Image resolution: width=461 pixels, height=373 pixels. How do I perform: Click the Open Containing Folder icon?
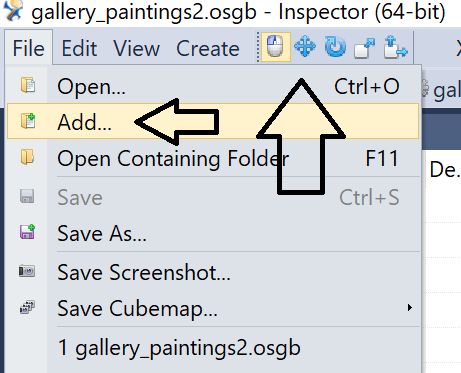coord(27,157)
